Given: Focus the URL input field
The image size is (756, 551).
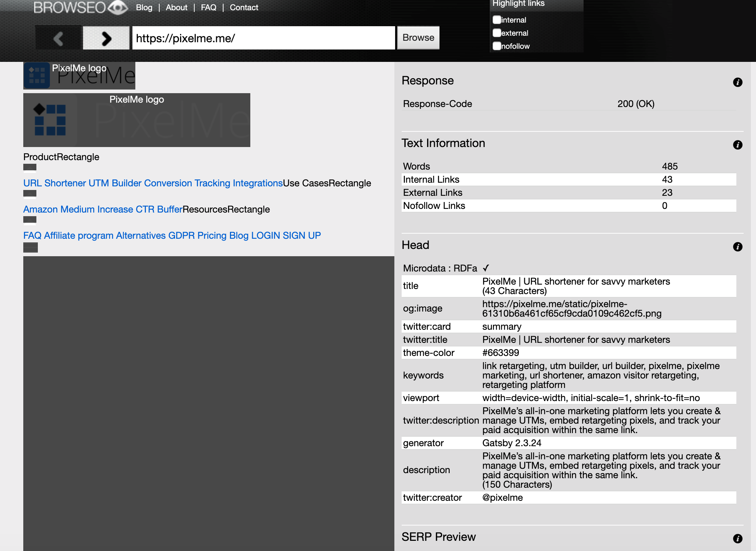Looking at the screenshot, I should pyautogui.click(x=263, y=38).
